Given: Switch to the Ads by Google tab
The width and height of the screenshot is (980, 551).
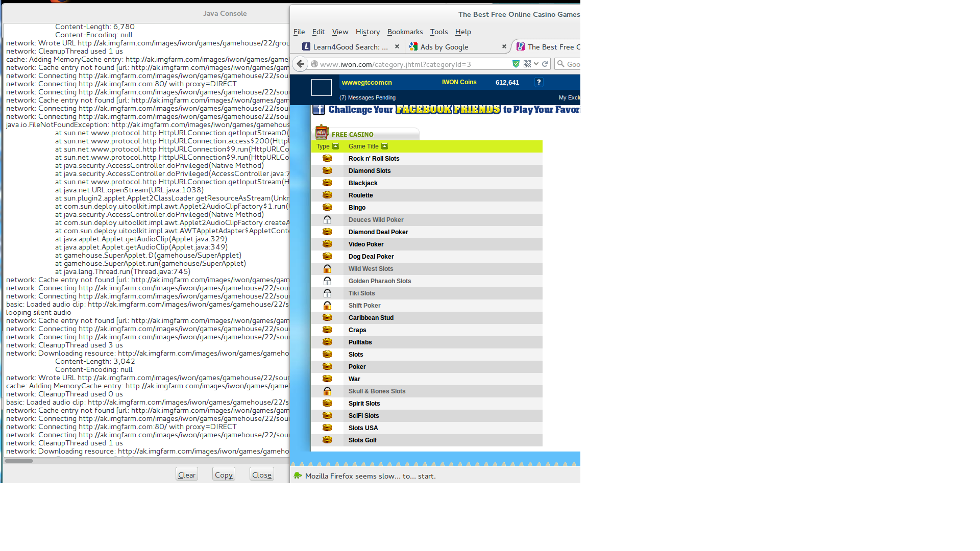Looking at the screenshot, I should pyautogui.click(x=444, y=47).
